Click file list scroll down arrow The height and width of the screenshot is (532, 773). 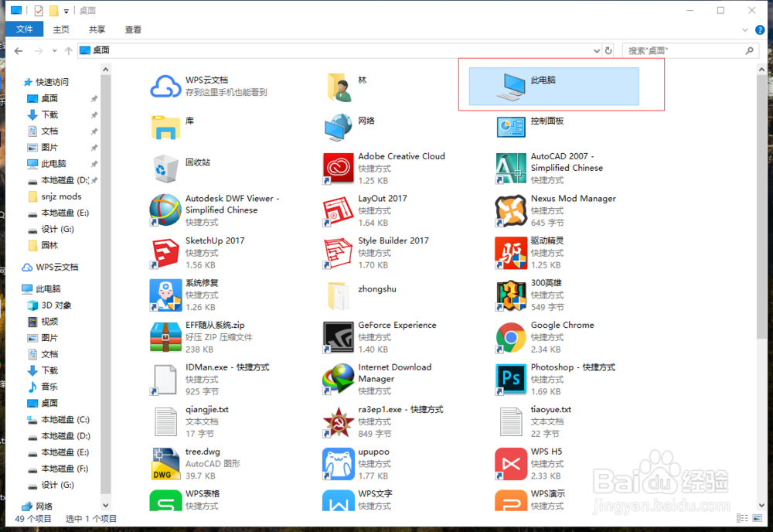coord(761,506)
